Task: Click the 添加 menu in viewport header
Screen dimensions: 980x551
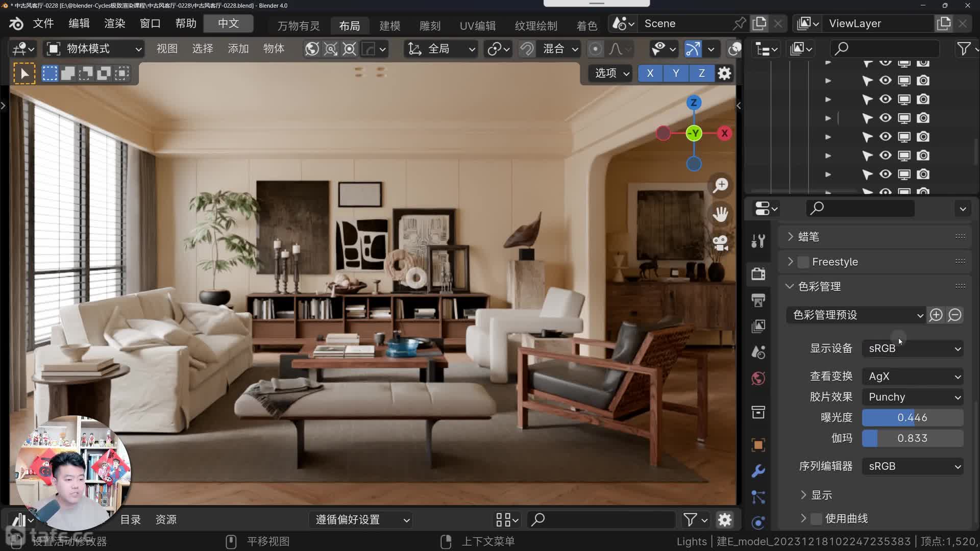Action: point(238,48)
